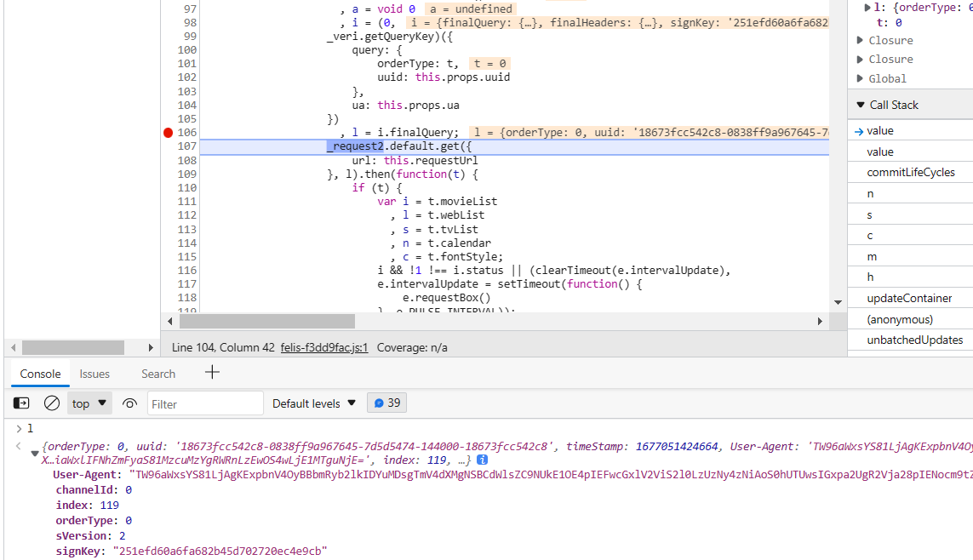Click the sVersion: 2 property in console

pyautogui.click(x=90, y=536)
